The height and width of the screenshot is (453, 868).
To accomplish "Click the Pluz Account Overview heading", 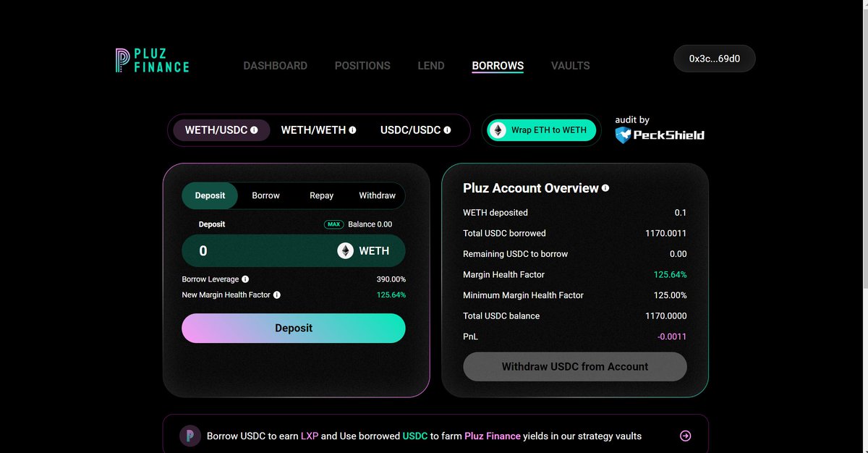I will tap(531, 188).
